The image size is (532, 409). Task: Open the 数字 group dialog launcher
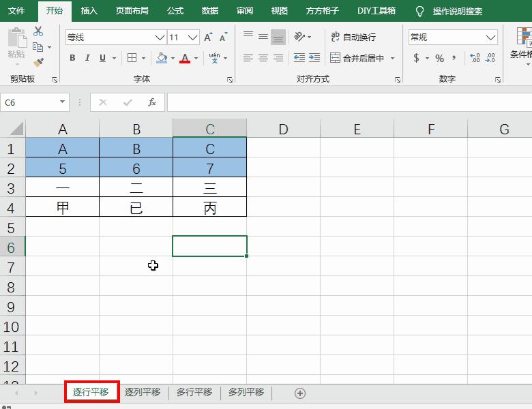pyautogui.click(x=498, y=80)
